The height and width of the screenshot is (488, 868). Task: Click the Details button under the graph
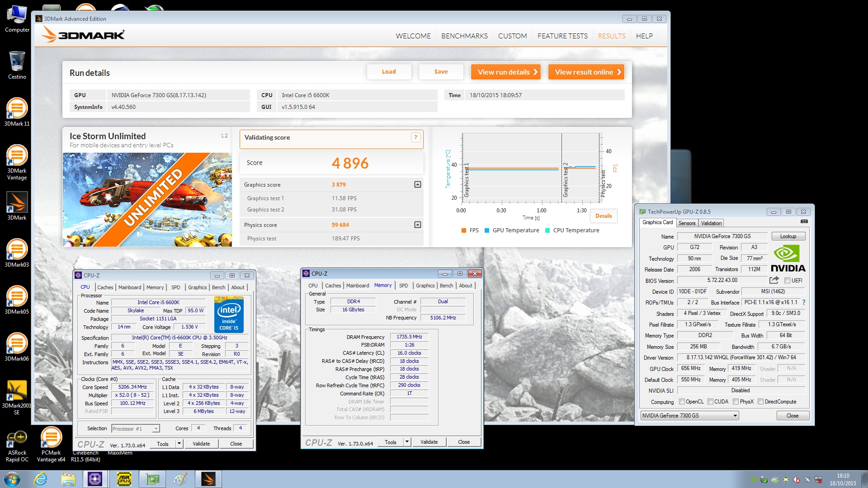pyautogui.click(x=604, y=216)
